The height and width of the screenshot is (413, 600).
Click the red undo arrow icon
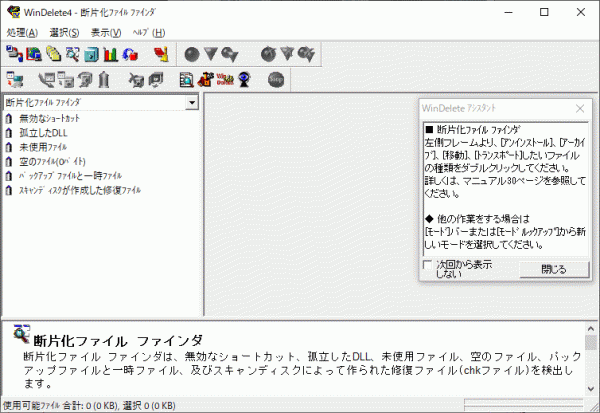(130, 54)
